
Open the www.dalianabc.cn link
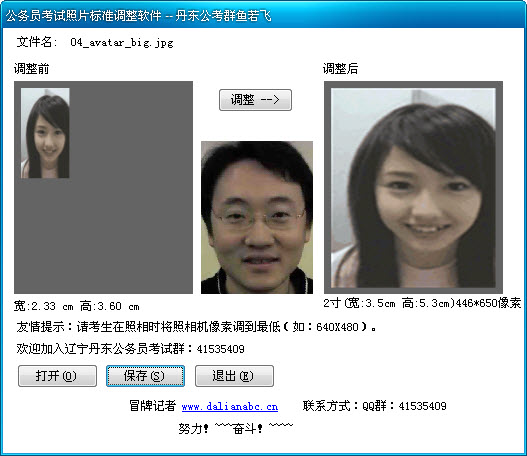coord(230,407)
